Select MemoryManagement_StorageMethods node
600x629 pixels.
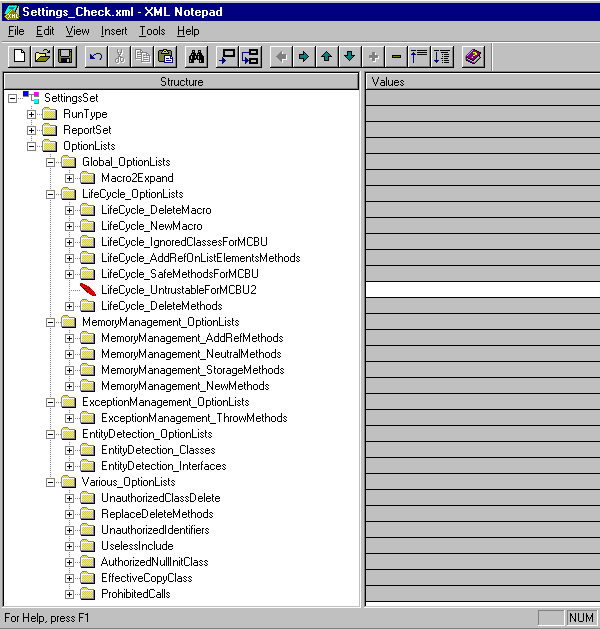193,370
